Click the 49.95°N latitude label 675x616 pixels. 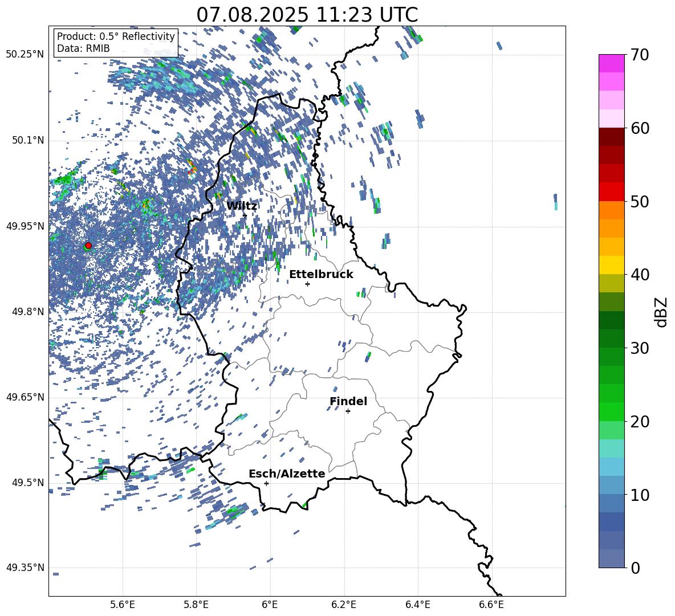point(25,226)
